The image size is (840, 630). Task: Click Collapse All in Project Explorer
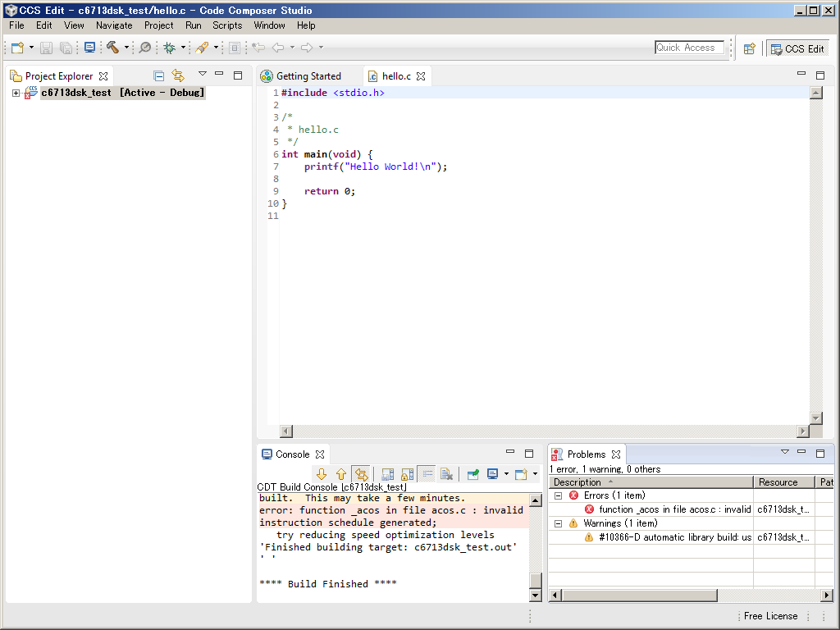point(158,75)
